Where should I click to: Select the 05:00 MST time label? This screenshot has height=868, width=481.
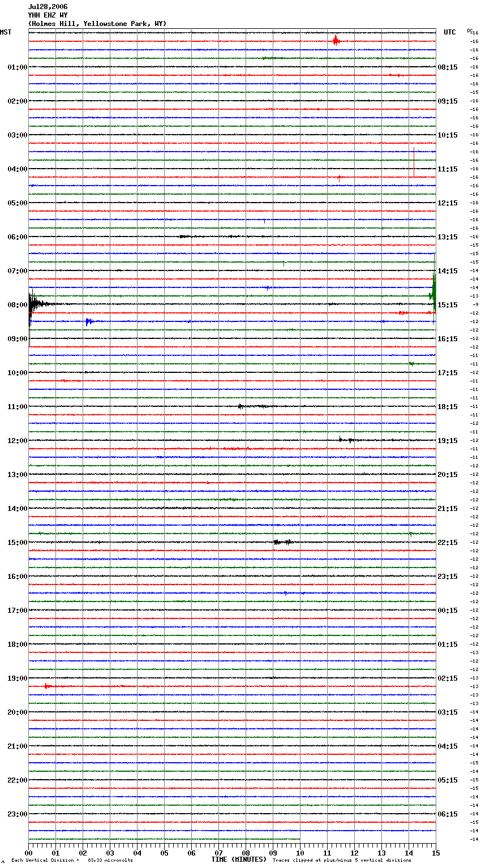(x=18, y=203)
